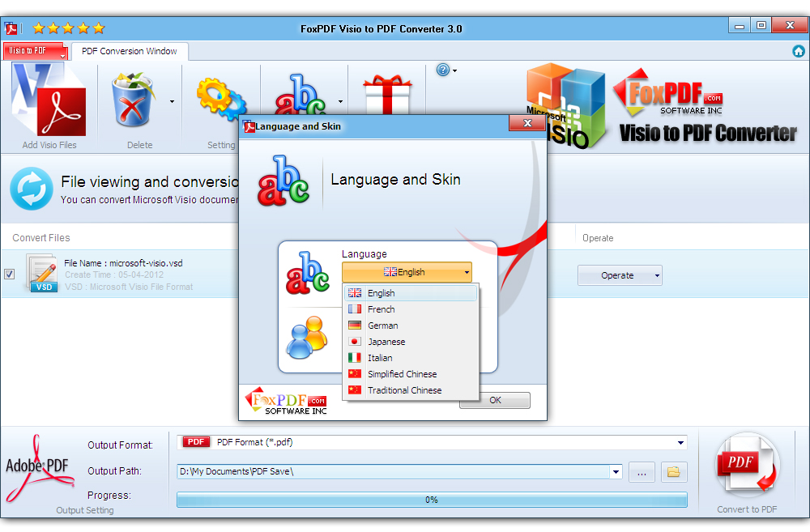The height and width of the screenshot is (532, 810).
Task: Select English in the language list
Action: (x=411, y=293)
